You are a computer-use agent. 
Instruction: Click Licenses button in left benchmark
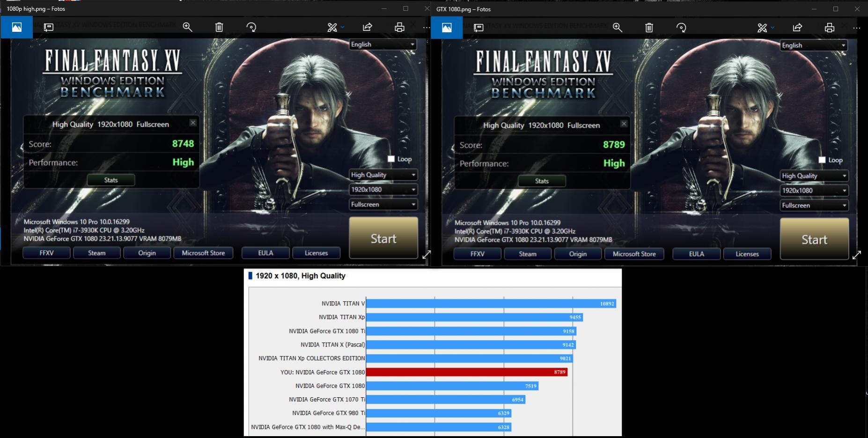pyautogui.click(x=316, y=253)
